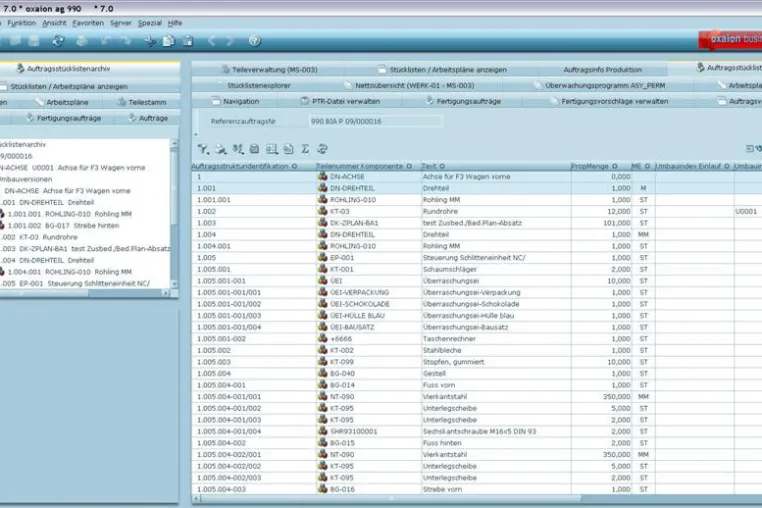
Task: Select tree item EP-001 Steuerung Schlitteneinheit NC/
Action: 84,283
